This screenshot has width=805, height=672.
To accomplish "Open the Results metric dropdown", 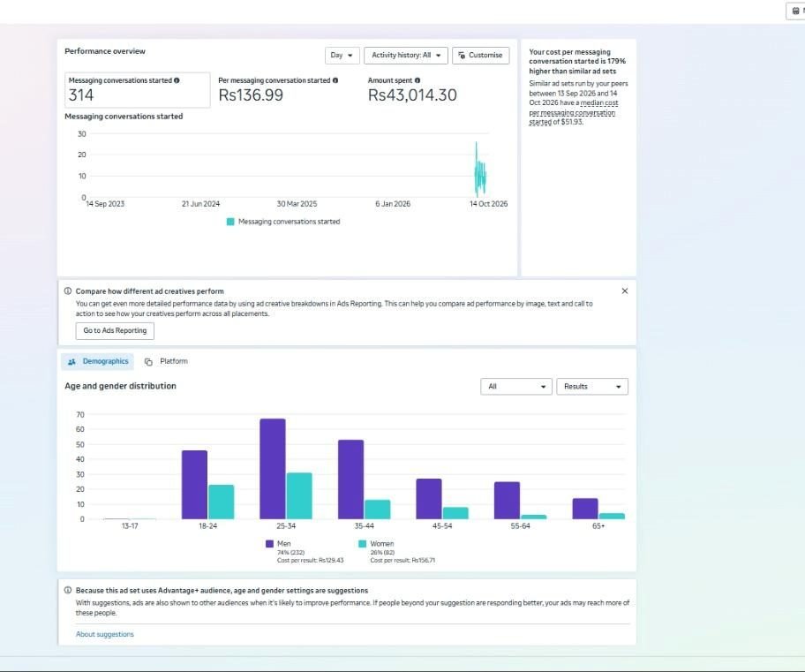I will click(x=592, y=387).
